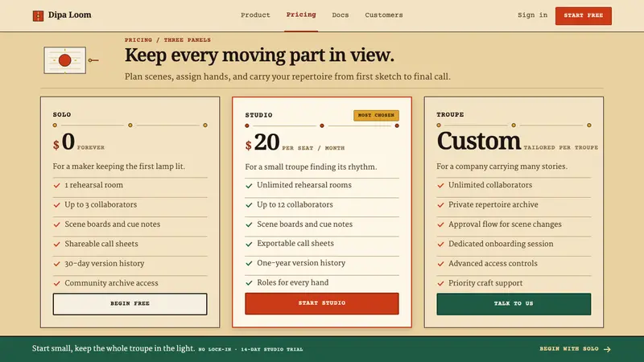Click checkmark beside Priority craft support
The image size is (644, 362).
(x=440, y=283)
